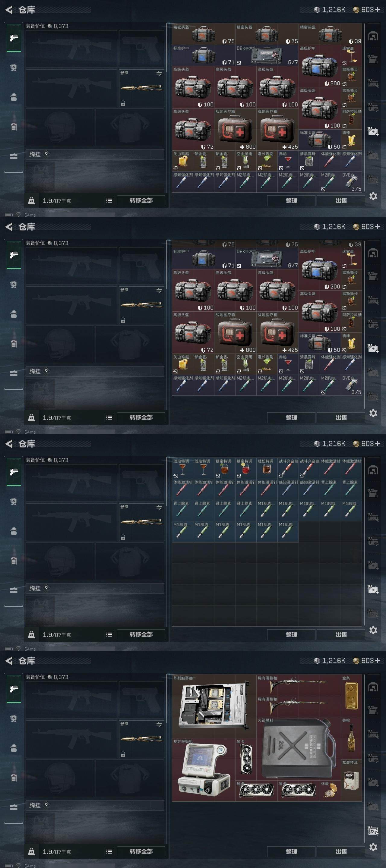This screenshot has width=386, height=868.
Task: Select the 杜松特调 drink icon
Action: click(x=267, y=468)
